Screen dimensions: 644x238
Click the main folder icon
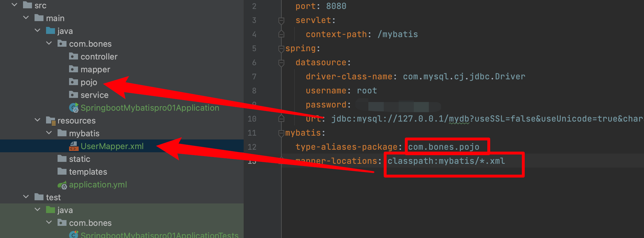tap(39, 18)
